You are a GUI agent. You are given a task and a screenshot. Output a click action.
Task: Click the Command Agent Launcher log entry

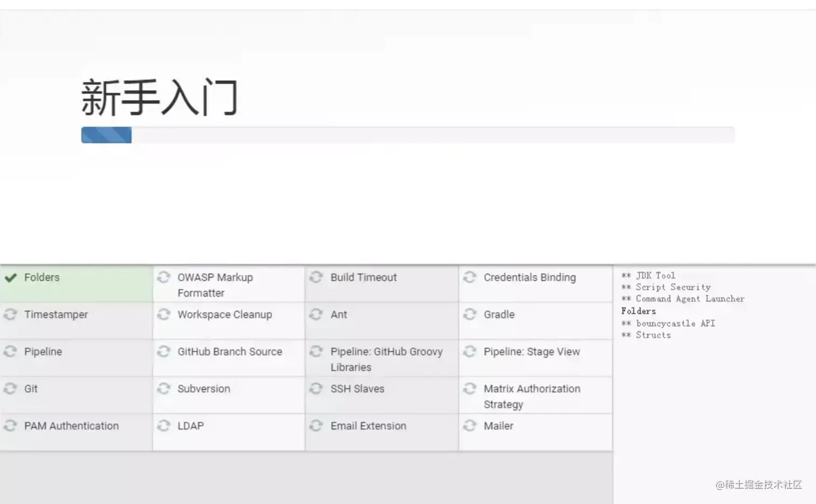[683, 299]
